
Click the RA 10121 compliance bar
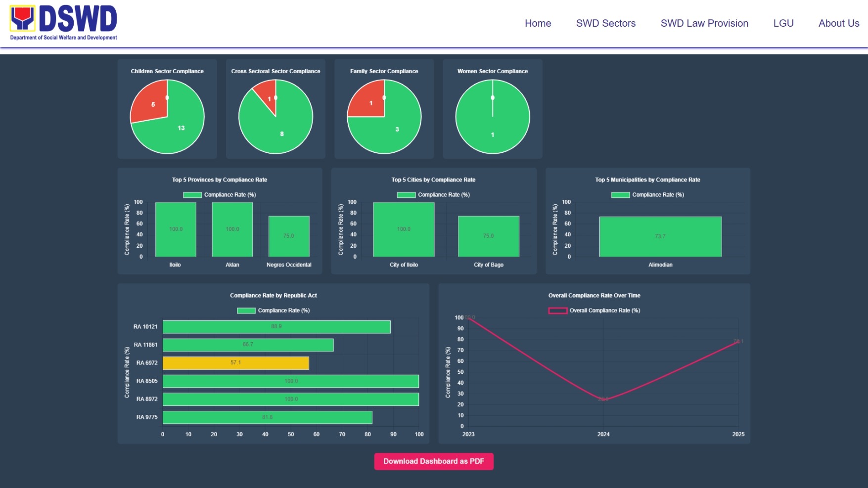point(276,327)
